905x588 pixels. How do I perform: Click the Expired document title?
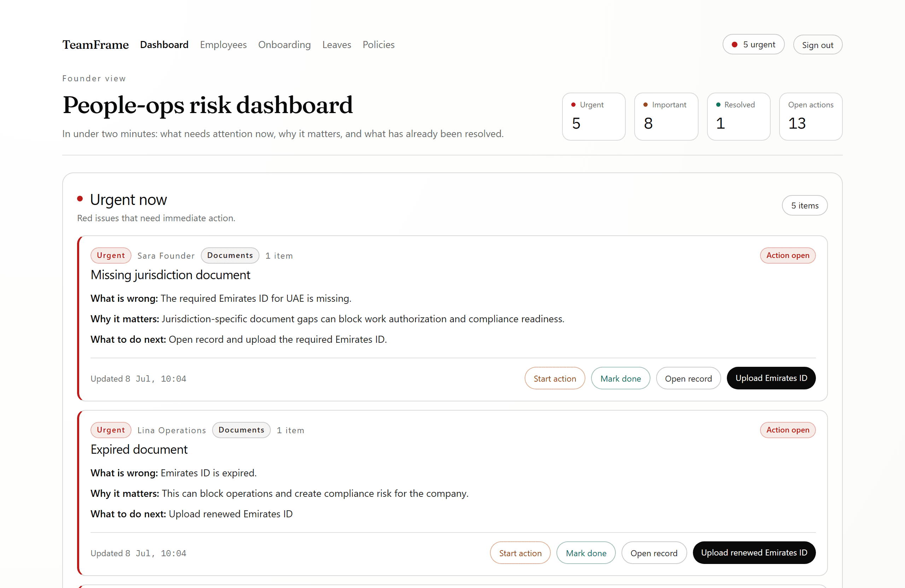click(139, 449)
